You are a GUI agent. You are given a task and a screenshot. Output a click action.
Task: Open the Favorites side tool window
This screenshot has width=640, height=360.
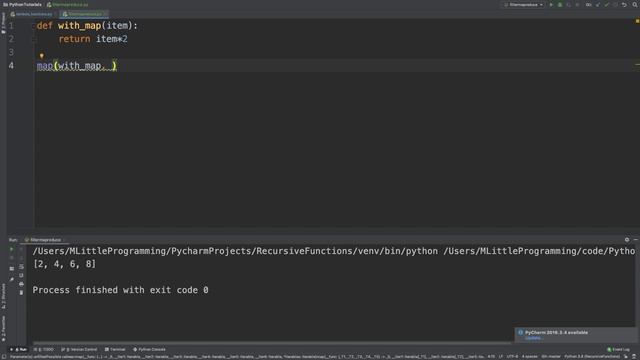[3, 328]
